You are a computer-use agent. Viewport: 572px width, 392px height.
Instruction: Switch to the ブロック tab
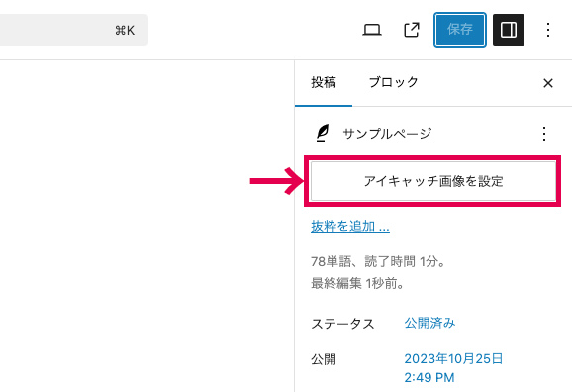click(x=393, y=83)
